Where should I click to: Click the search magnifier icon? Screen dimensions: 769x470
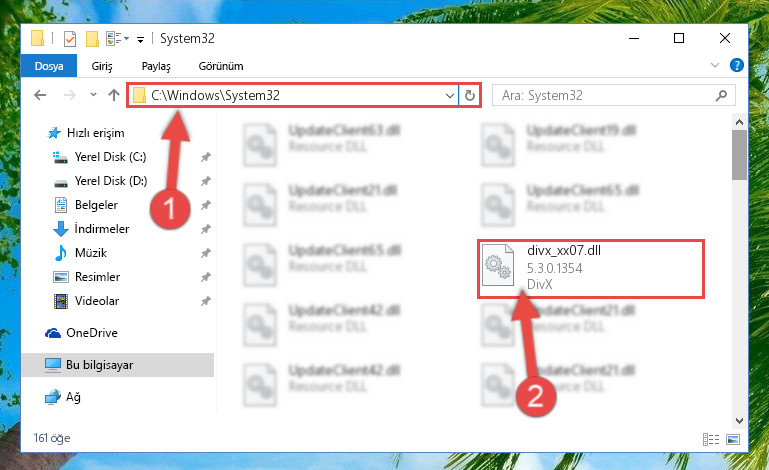pos(721,95)
